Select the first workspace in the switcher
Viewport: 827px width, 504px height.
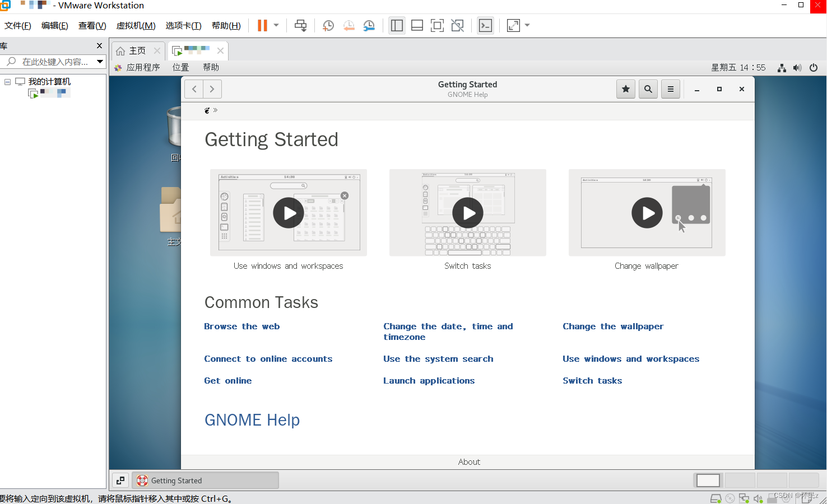point(708,480)
